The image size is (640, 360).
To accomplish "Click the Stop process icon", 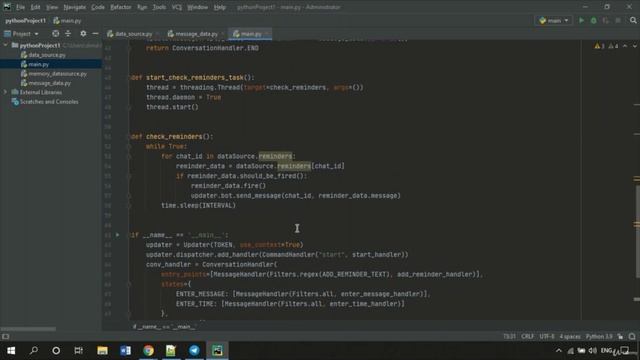I will pos(618,20).
